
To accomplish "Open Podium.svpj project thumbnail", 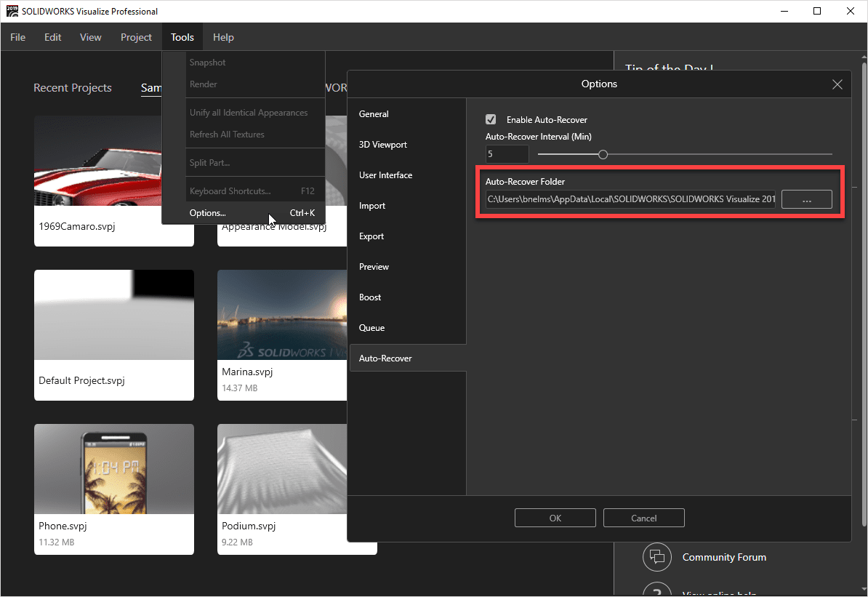I will pos(282,468).
